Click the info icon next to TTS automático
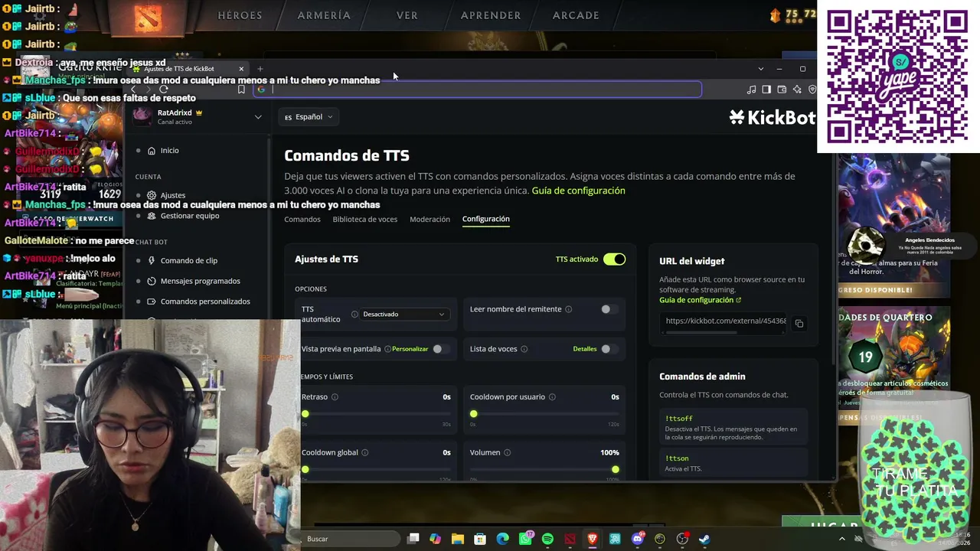This screenshot has width=980, height=551. 354,315
